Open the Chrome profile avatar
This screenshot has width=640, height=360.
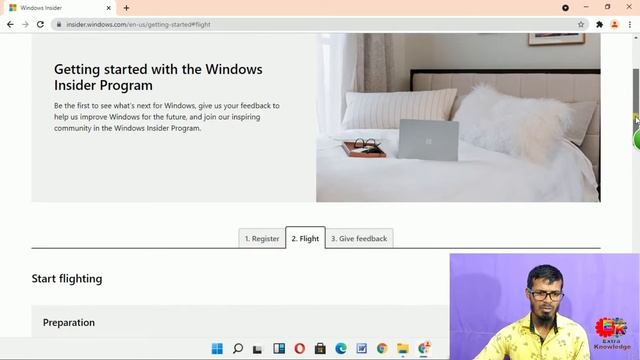(x=614, y=24)
